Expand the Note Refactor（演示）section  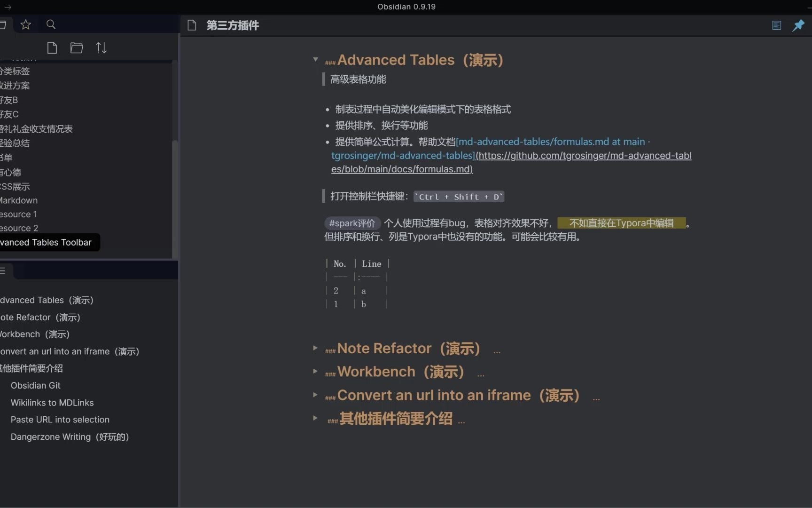(315, 348)
